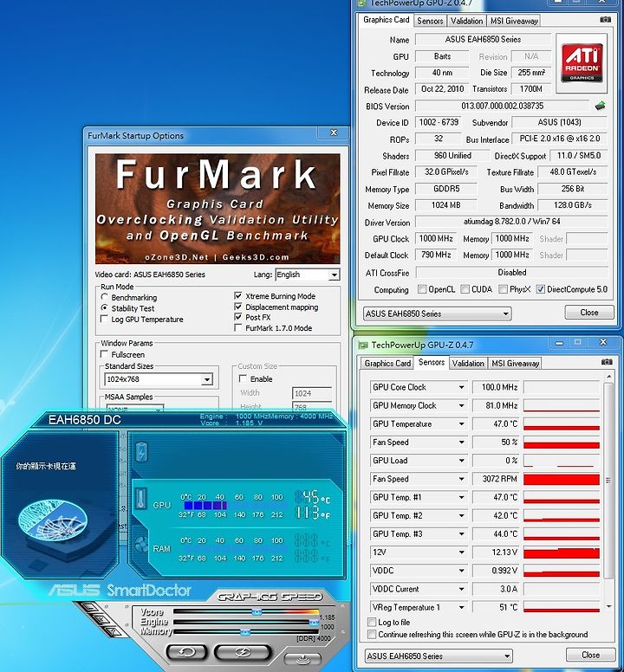Open MSI Giveaway tab in top GPU-Z window

(x=514, y=21)
